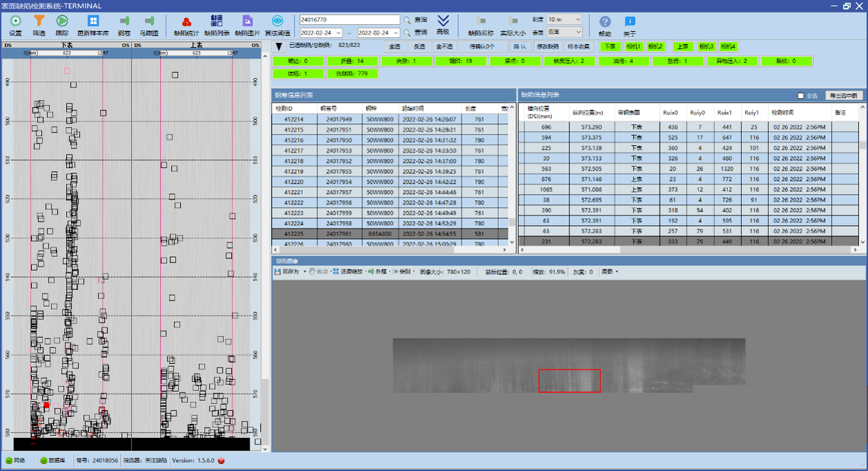
Task: Open 缺陷统计 defect statistics icon
Action: [186, 21]
